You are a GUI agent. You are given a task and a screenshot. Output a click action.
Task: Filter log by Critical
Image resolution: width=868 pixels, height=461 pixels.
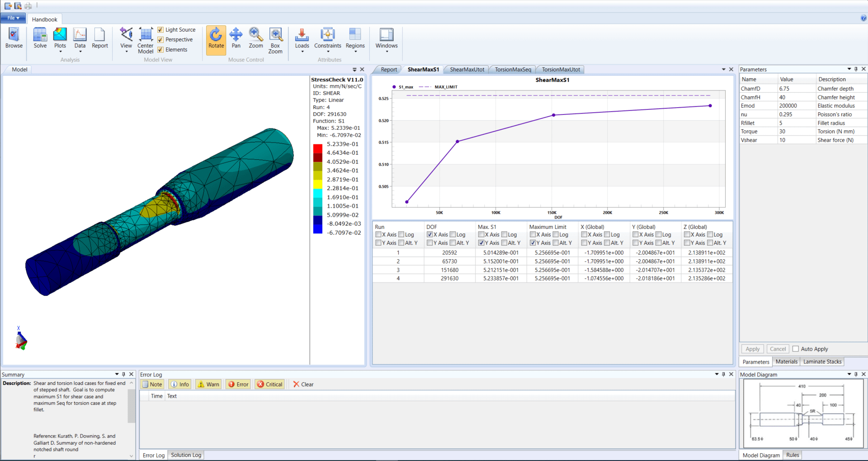pos(269,384)
